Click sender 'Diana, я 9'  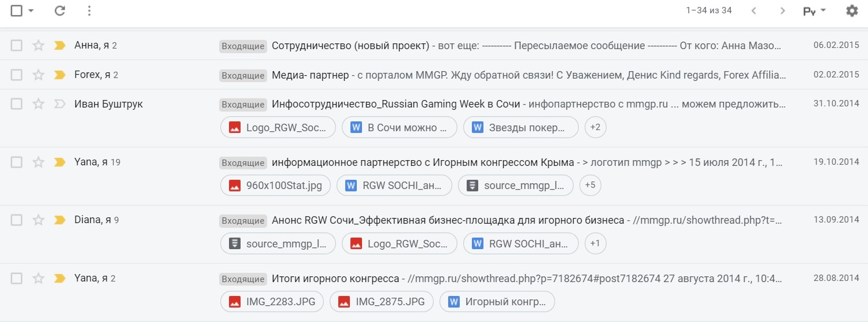tap(97, 220)
